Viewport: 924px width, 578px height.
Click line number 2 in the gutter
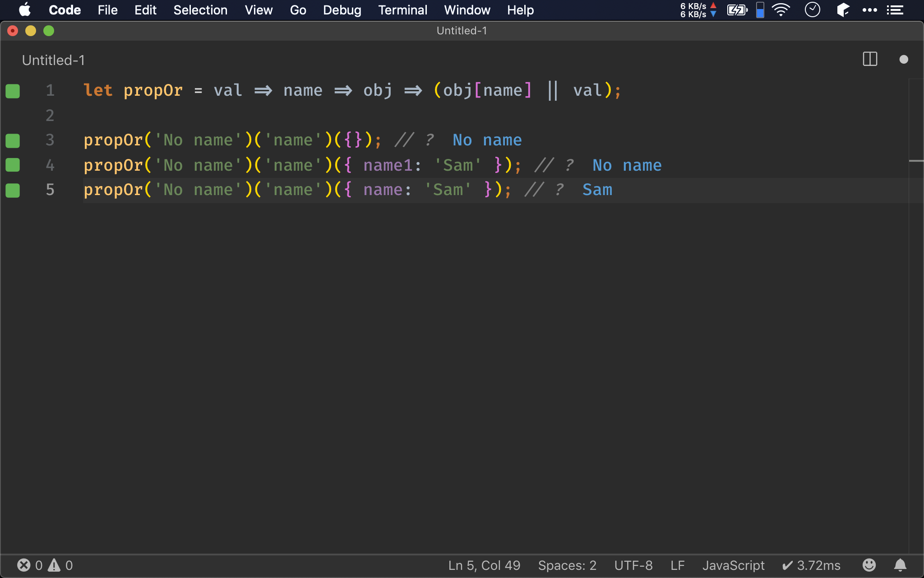tap(50, 116)
